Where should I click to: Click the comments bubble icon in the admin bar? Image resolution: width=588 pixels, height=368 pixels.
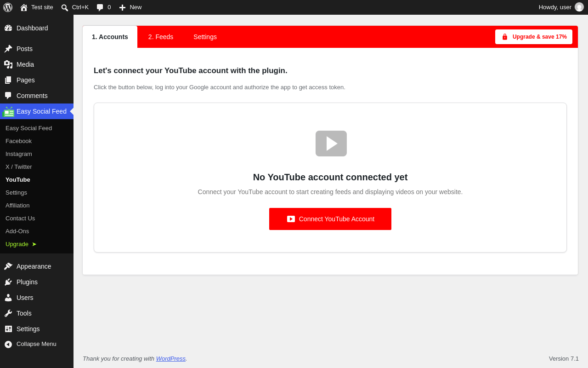point(100,7)
